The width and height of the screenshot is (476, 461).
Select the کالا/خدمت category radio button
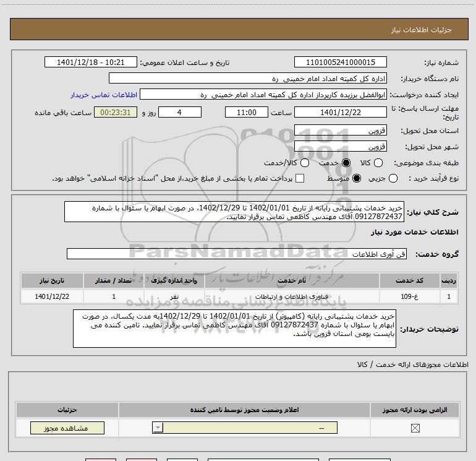pyautogui.click(x=305, y=163)
